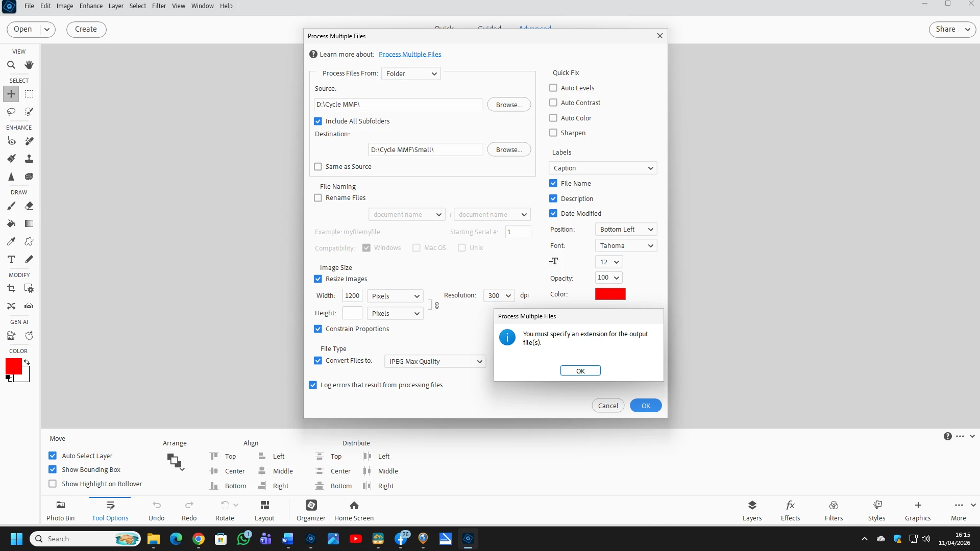
Task: Open the Filter menu
Action: [x=159, y=6]
